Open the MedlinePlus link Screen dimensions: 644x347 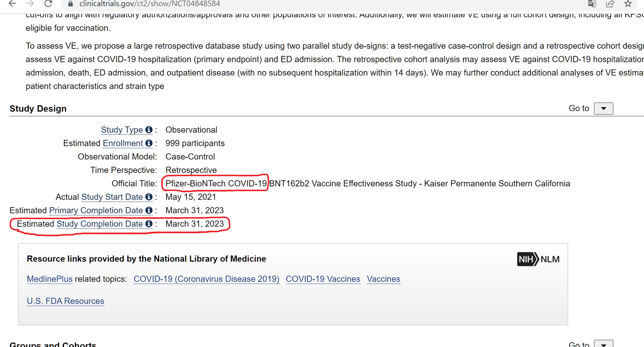click(x=50, y=279)
